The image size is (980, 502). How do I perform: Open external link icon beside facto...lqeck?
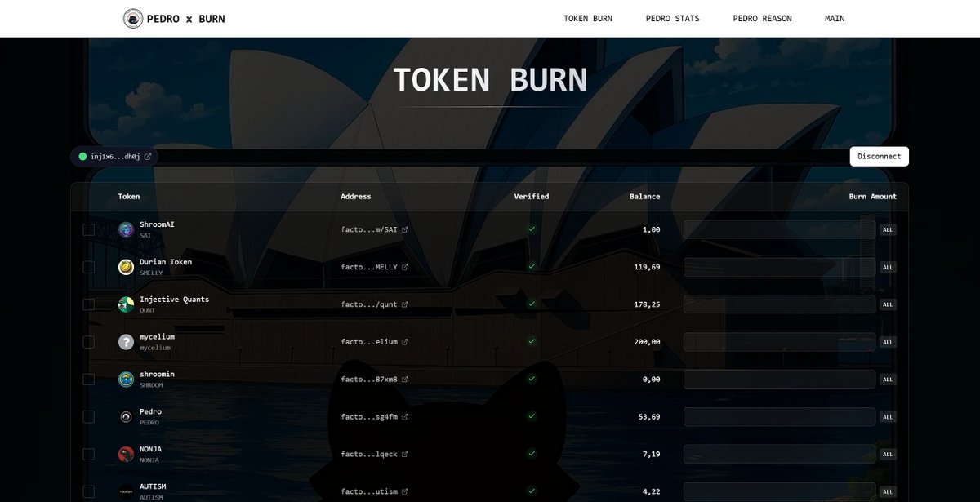pyautogui.click(x=404, y=455)
